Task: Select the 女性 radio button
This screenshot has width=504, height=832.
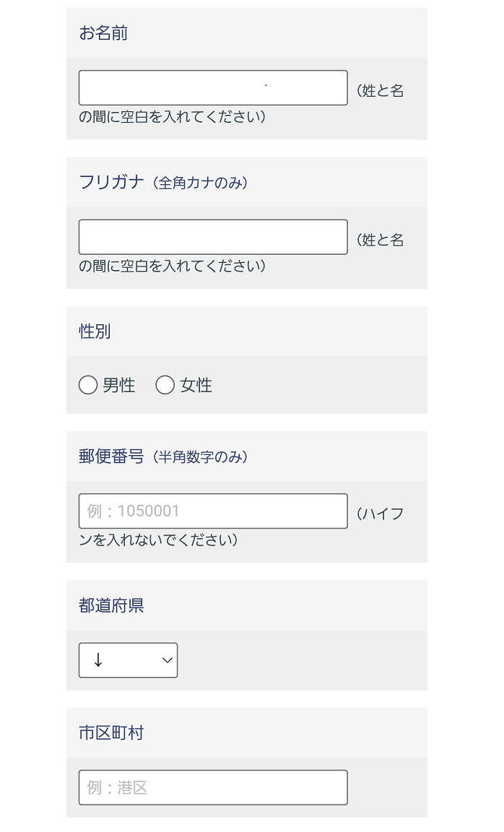Action: [165, 385]
